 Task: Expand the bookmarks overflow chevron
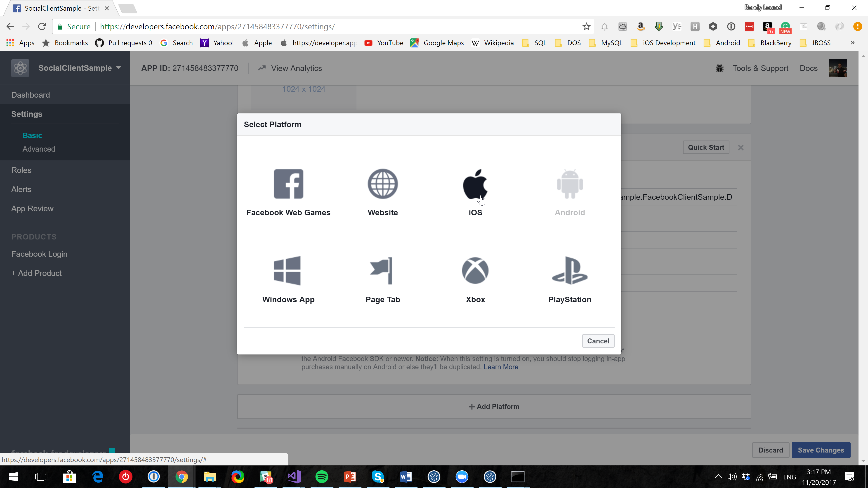tap(852, 43)
